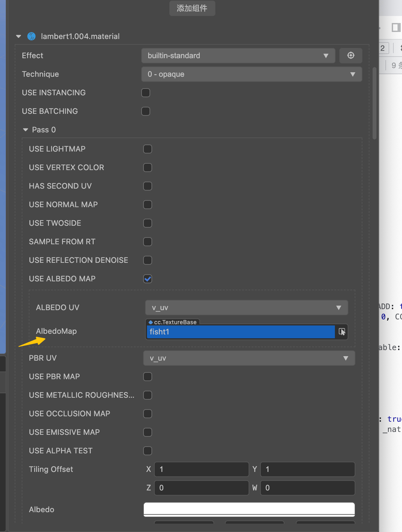402x532 pixels.
Task: Open the PBR UV dropdown
Action: coord(249,358)
